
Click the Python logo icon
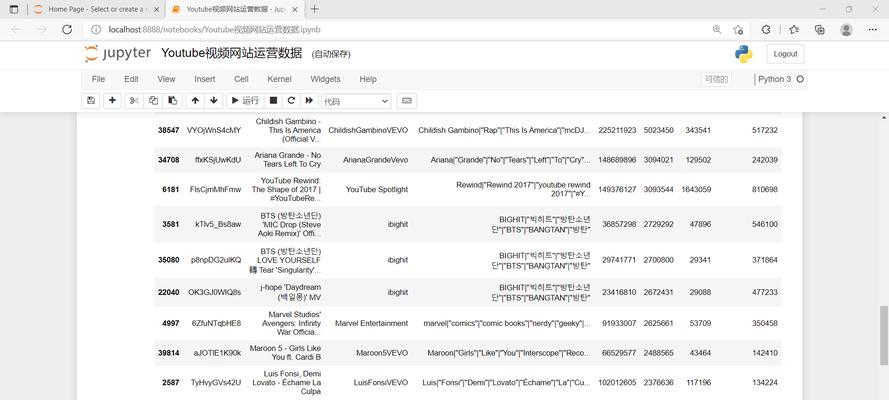[x=743, y=54]
